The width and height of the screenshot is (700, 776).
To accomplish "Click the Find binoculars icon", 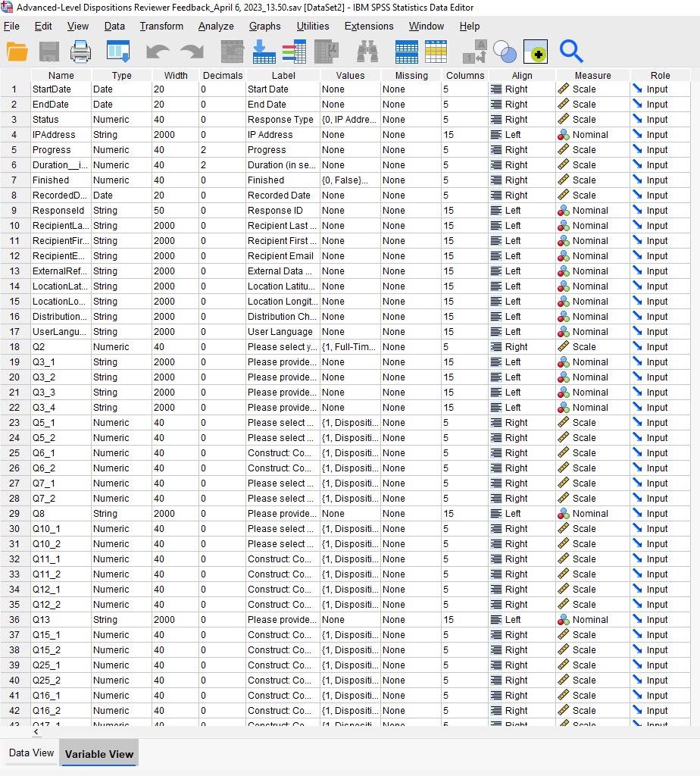I will [x=367, y=52].
